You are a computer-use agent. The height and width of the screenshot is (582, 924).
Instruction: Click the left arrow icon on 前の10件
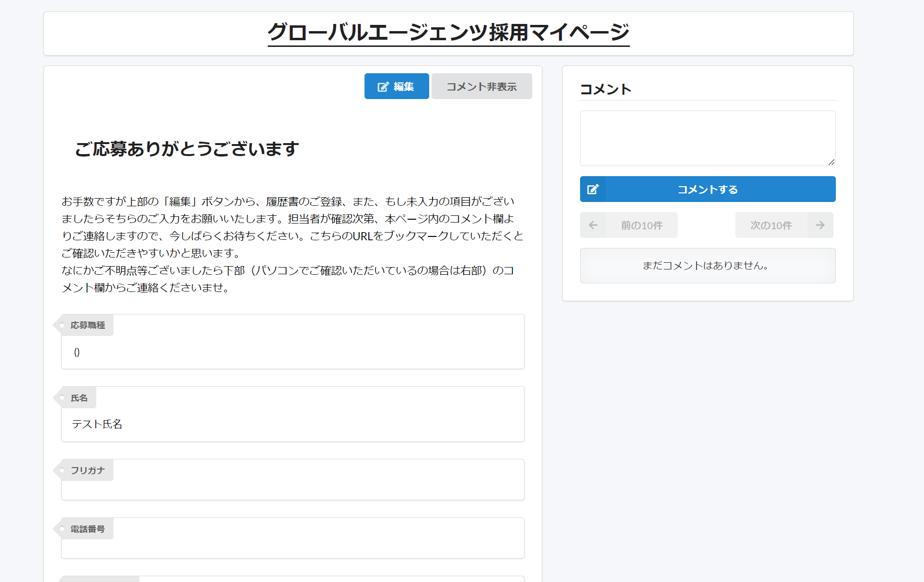(x=593, y=225)
